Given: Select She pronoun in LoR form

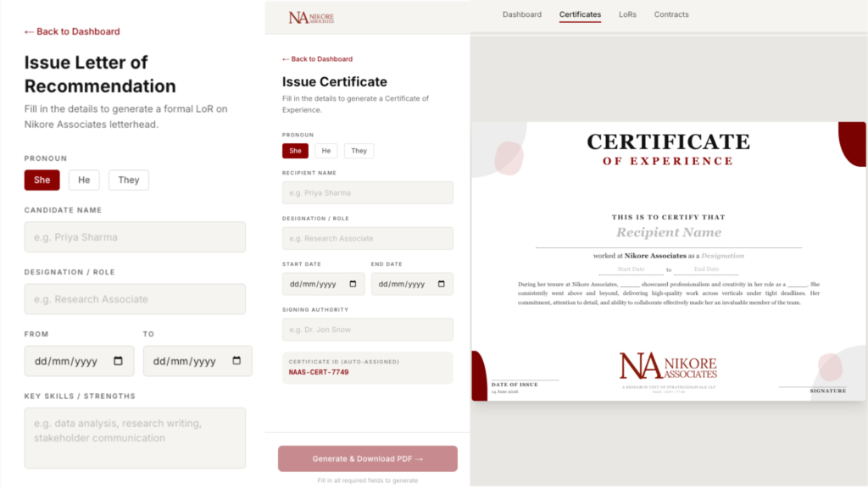Looking at the screenshot, I should click(42, 180).
